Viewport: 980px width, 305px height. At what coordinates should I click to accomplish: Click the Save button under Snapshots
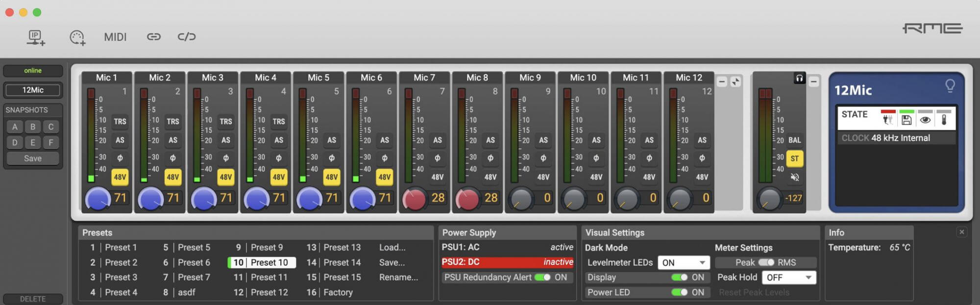point(33,158)
